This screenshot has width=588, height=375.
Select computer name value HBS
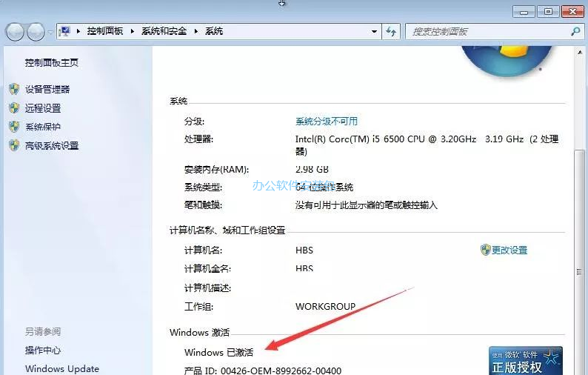(304, 250)
